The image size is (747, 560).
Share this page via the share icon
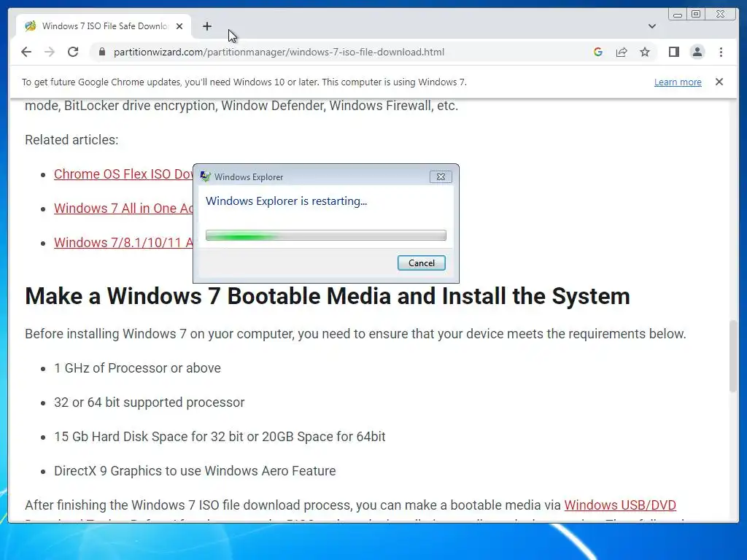[x=622, y=52]
